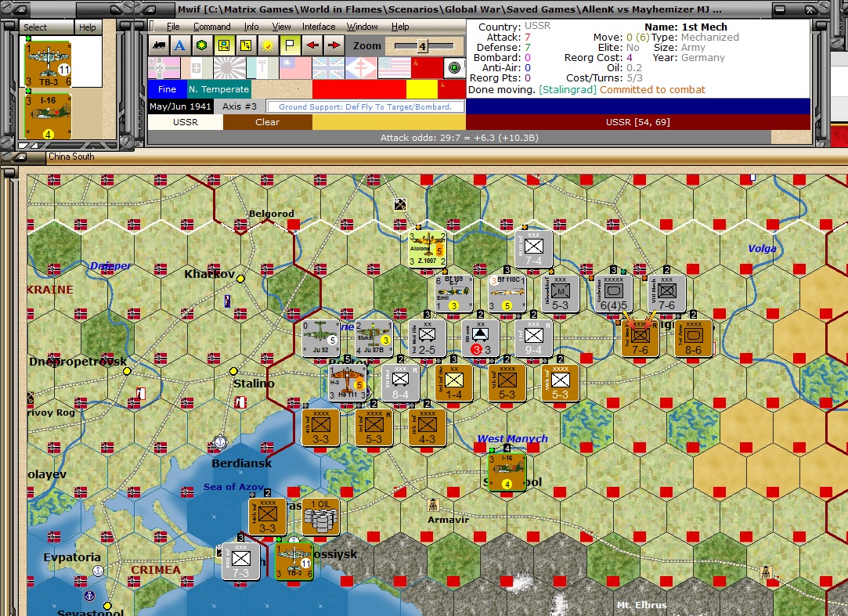Click the black locomotive rail toolbar icon
Viewport: 848px width, 616px height.
(159, 45)
